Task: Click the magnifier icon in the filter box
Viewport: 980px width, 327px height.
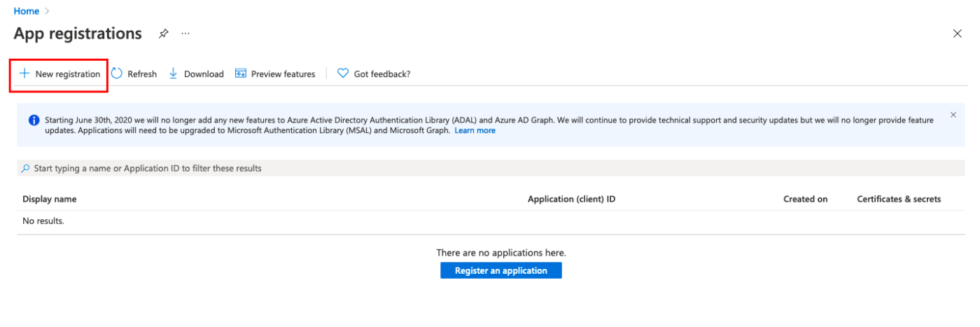Action: pos(26,169)
